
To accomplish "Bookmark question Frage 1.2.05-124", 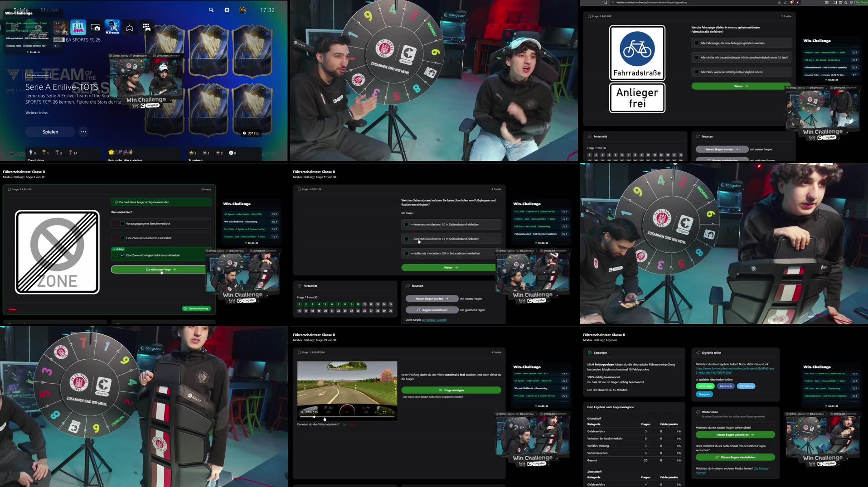I will (x=299, y=189).
